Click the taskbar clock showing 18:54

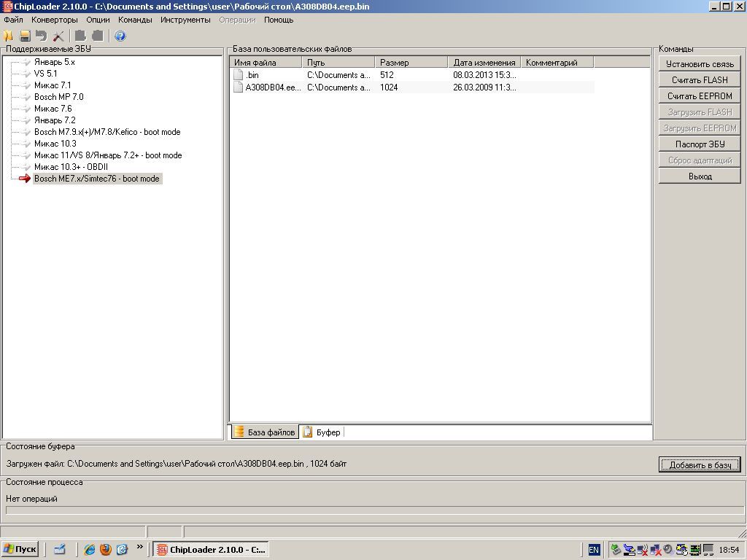[729, 550]
